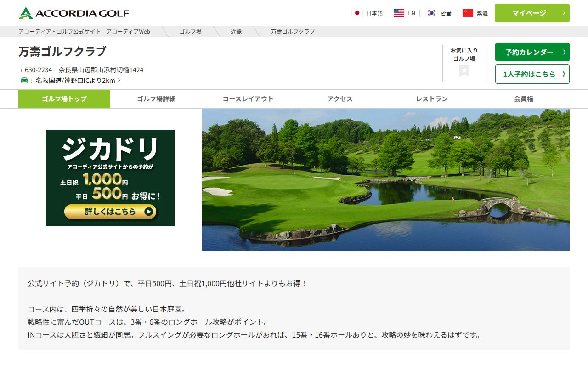Click the green car access icon

tap(24, 80)
